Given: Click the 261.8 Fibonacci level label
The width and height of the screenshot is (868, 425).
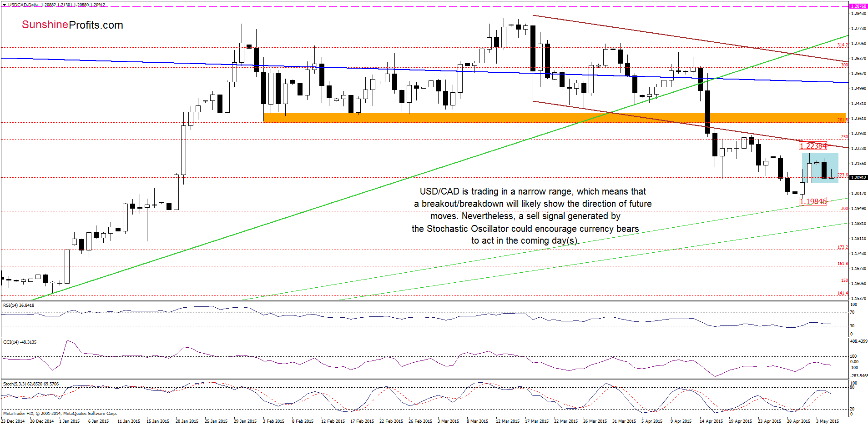Looking at the screenshot, I should pyautogui.click(x=843, y=120).
